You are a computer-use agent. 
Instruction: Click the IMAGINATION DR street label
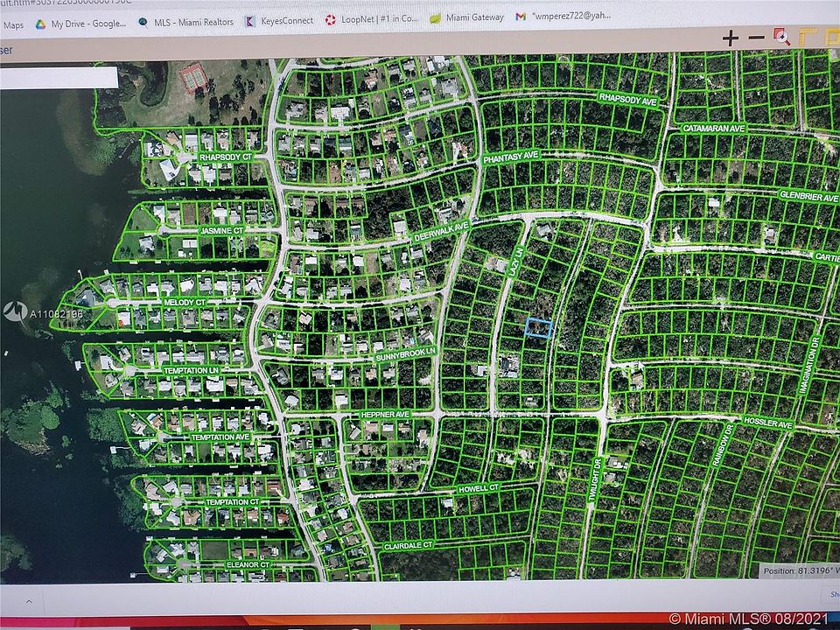coord(808,365)
